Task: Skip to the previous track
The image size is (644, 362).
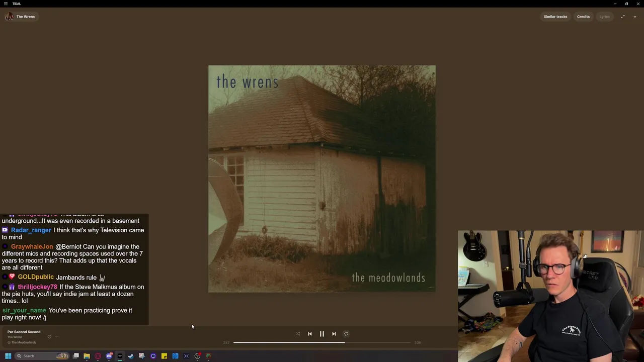Action: point(310,334)
